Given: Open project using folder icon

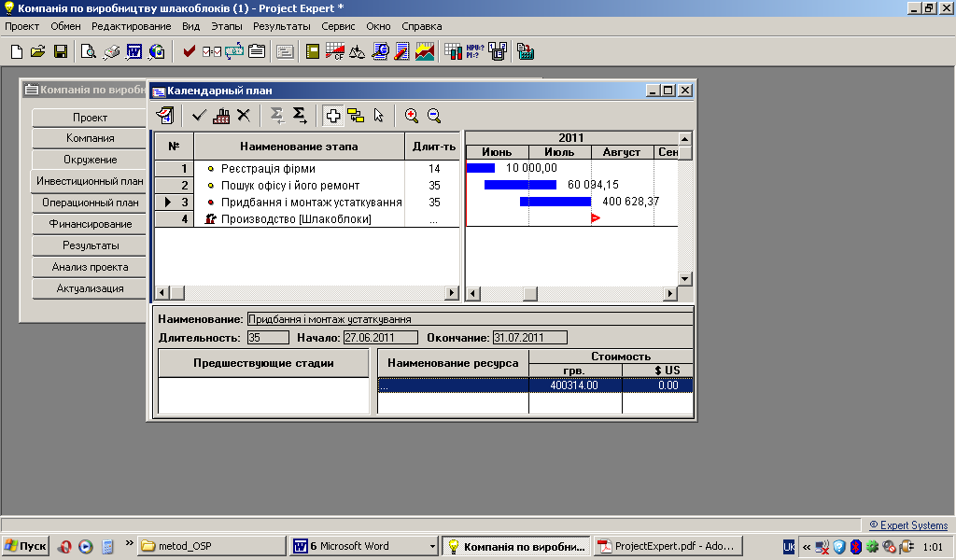Looking at the screenshot, I should (37, 51).
